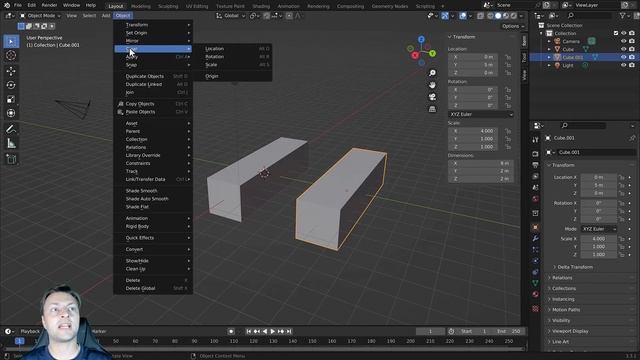The width and height of the screenshot is (640, 360).
Task: Choose Shade Smooth menu entry
Action: (x=153, y=191)
